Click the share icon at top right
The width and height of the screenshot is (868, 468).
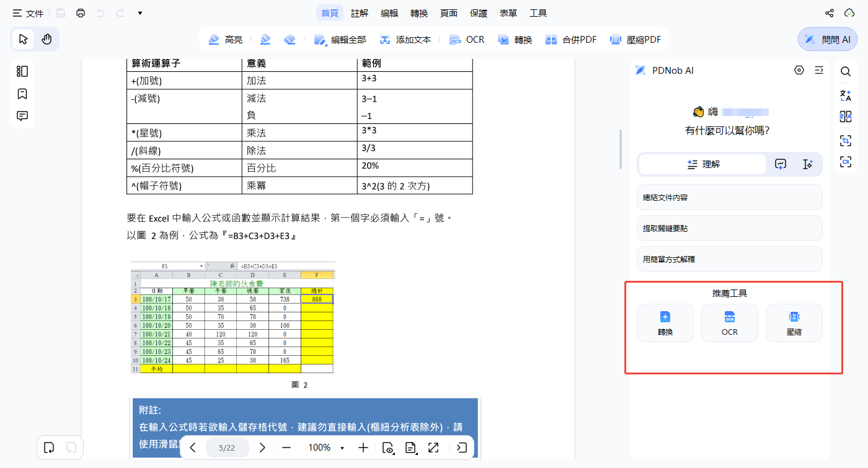(830, 13)
